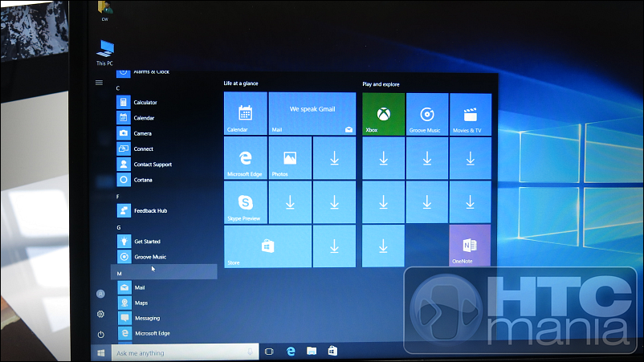
Task: Click the download tile right of Store tile
Action: (334, 246)
